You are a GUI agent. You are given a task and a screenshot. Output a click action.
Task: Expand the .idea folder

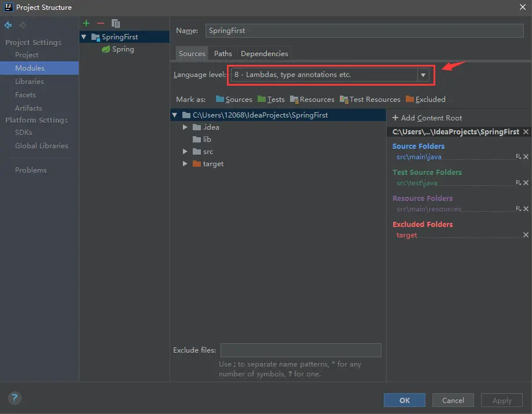pyautogui.click(x=185, y=127)
